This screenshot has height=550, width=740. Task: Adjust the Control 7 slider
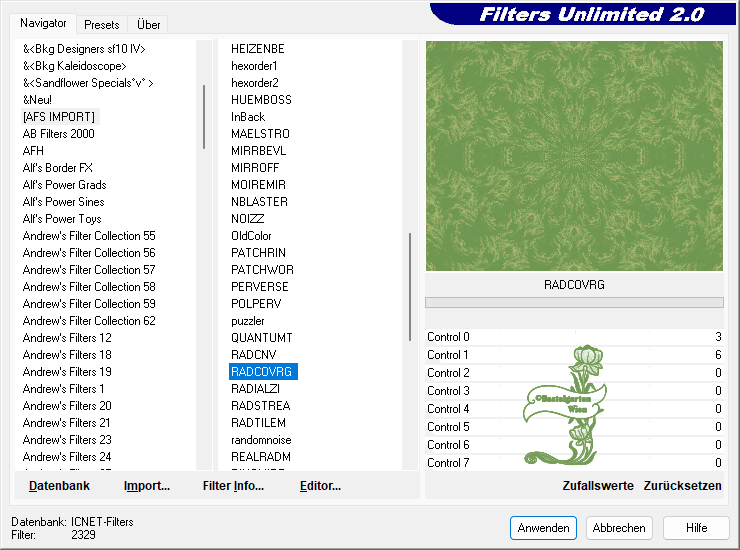pyautogui.click(x=574, y=463)
